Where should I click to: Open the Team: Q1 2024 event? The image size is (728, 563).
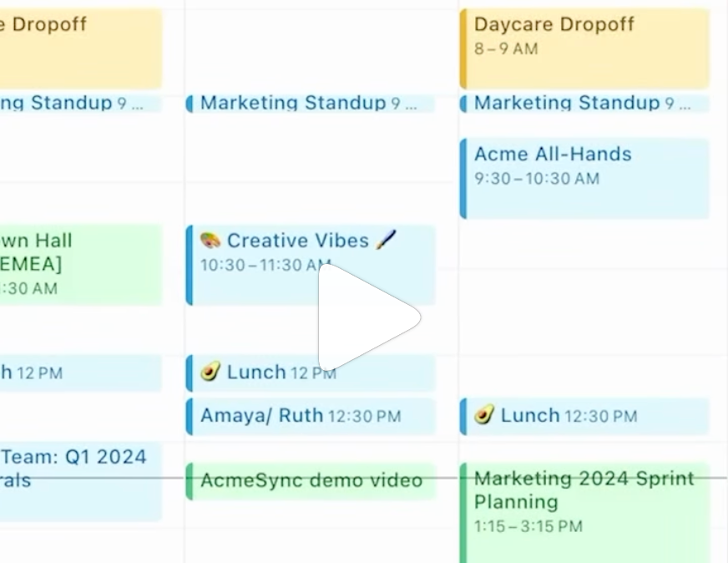[x=81, y=481]
